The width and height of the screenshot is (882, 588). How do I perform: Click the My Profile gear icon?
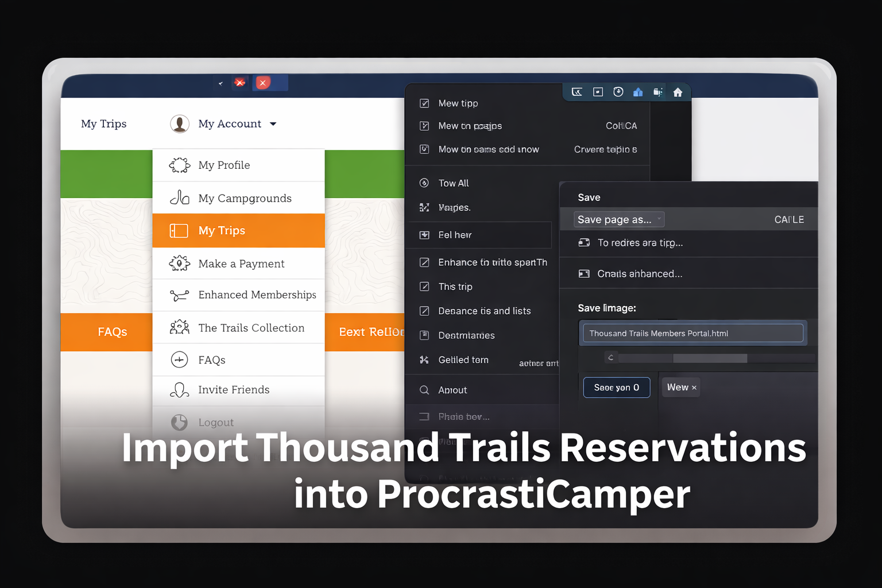[x=179, y=165]
